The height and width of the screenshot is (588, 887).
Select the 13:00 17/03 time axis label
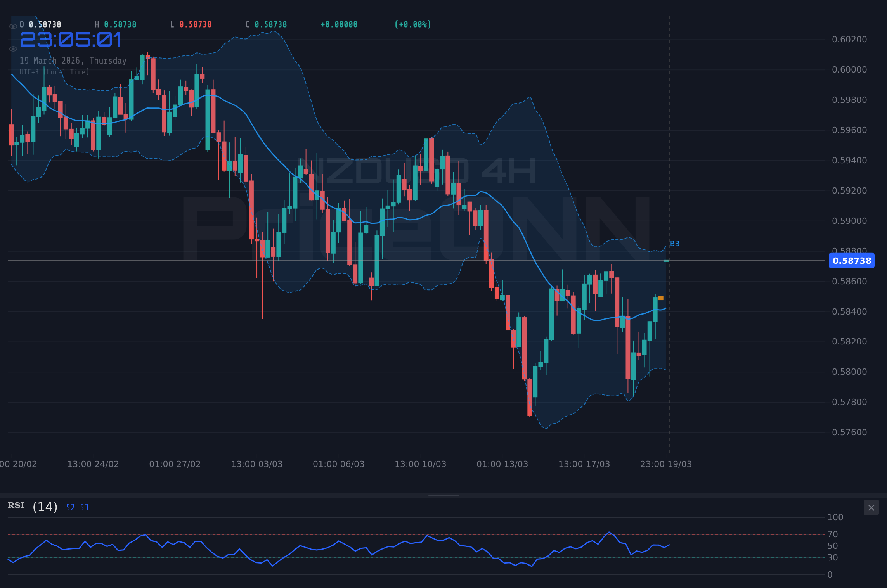point(584,463)
